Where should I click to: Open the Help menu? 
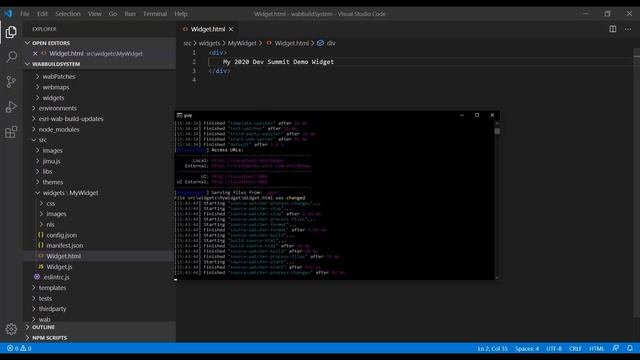pyautogui.click(x=181, y=14)
